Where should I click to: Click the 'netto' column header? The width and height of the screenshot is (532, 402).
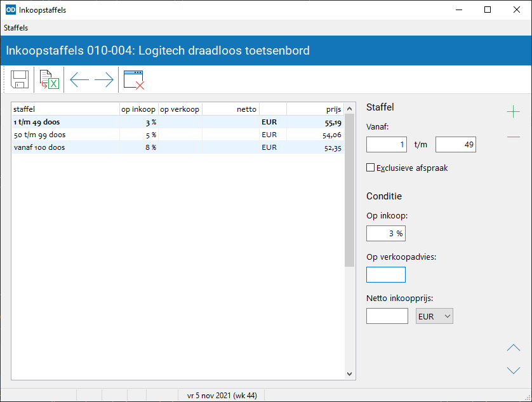pyautogui.click(x=230, y=109)
